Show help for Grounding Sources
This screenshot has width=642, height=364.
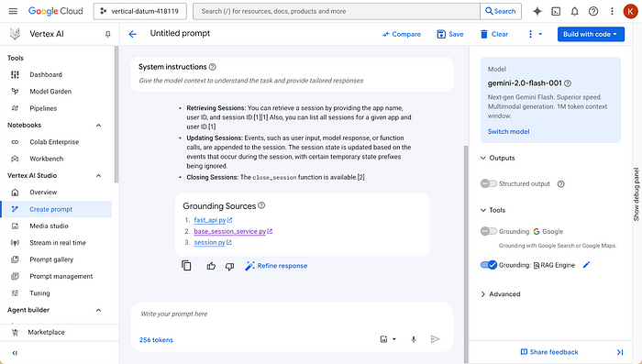[x=261, y=205]
